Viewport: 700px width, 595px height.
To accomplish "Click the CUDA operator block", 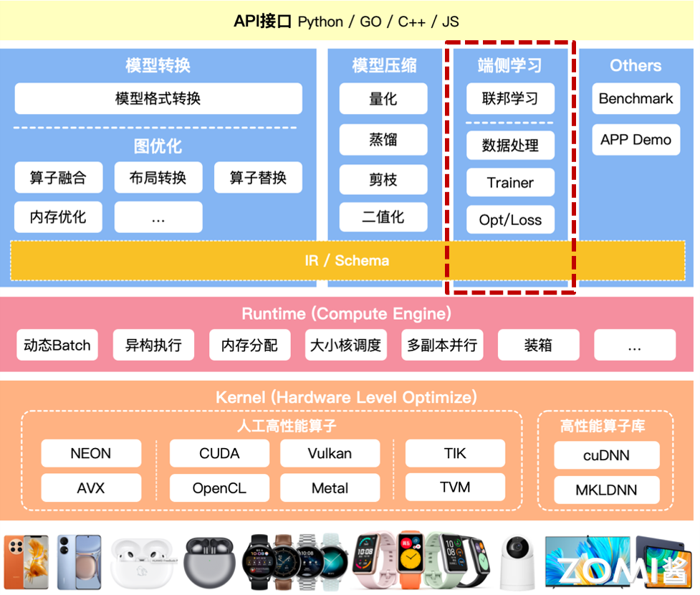I will (219, 453).
